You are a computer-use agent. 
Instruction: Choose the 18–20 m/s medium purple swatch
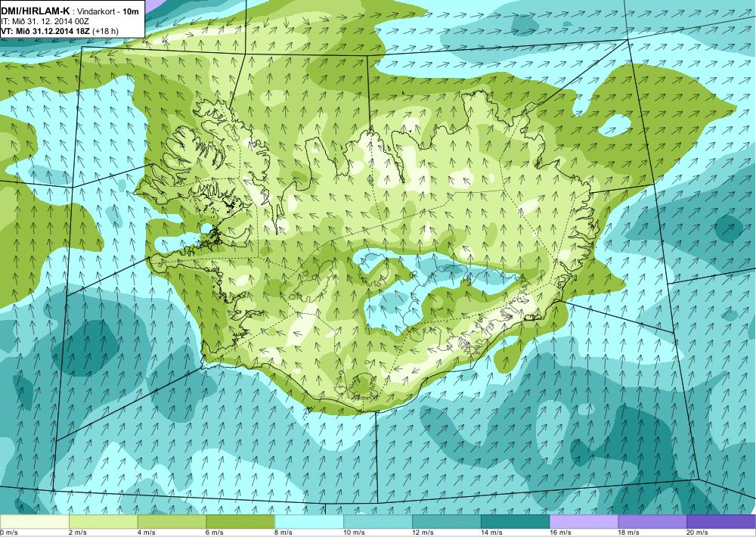point(652,522)
